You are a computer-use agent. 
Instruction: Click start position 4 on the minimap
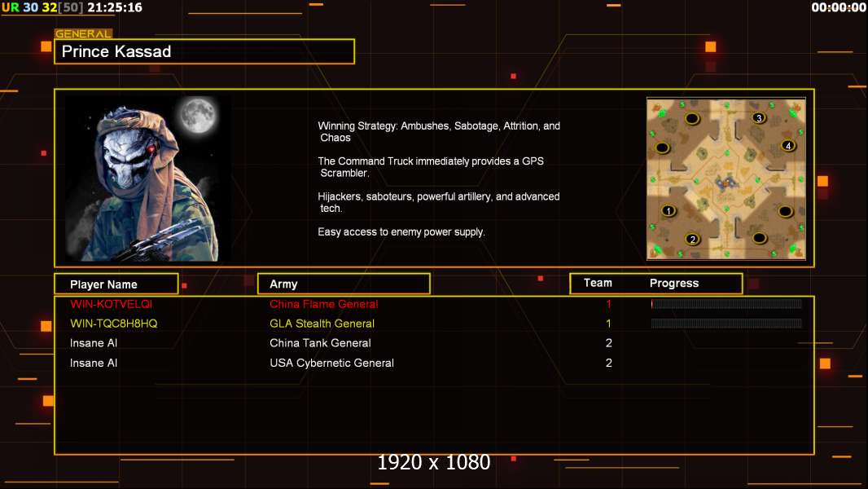[x=788, y=146]
